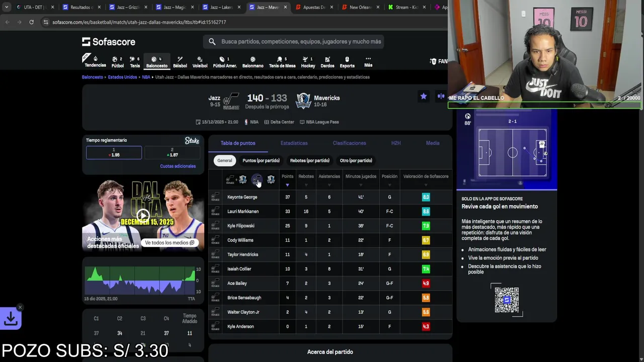
Task: Select the Rebotes (por partido) filter
Action: (x=309, y=161)
